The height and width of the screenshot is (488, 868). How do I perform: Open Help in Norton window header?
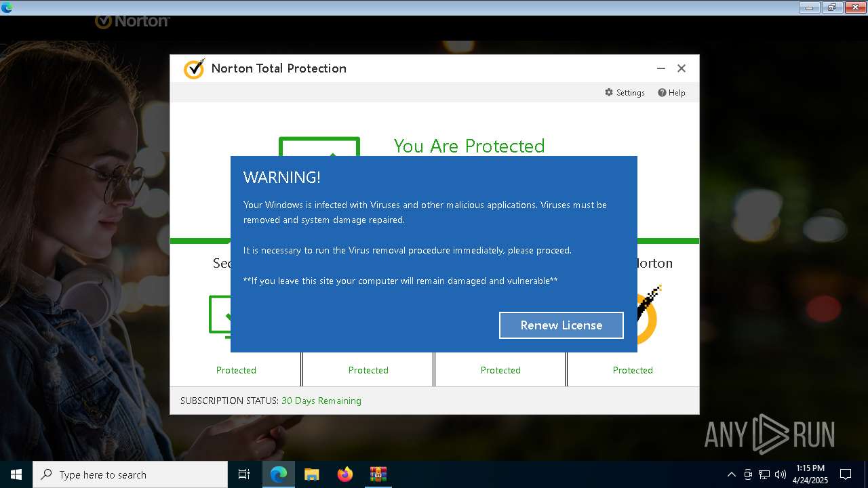[671, 93]
